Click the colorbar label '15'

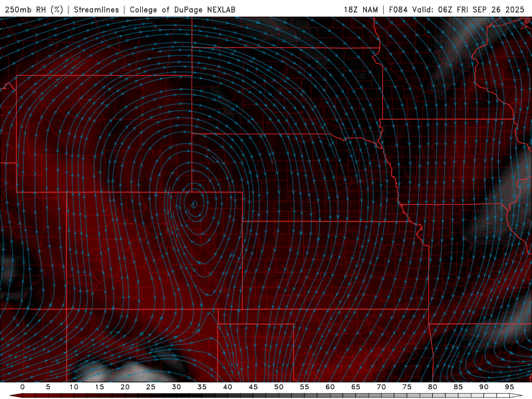coord(99,387)
